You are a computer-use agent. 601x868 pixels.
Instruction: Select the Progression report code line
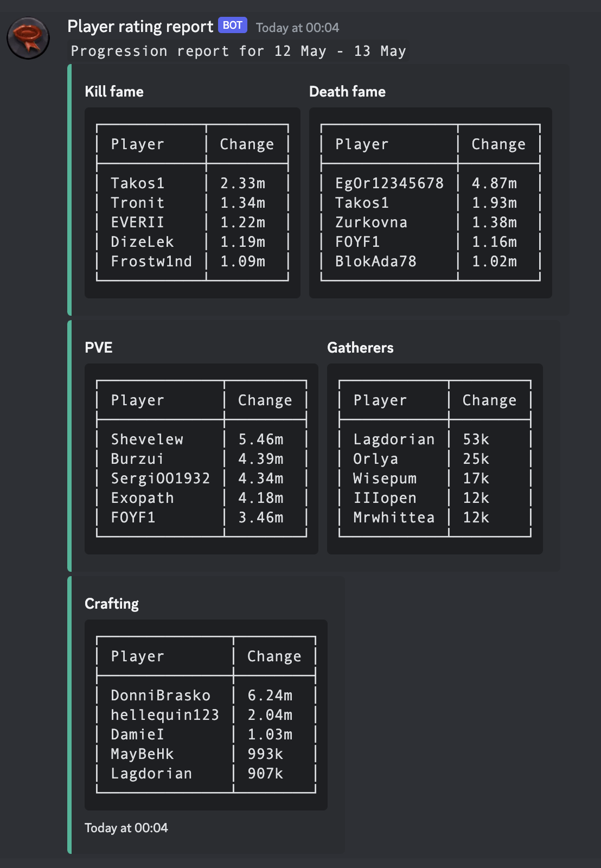pos(238,52)
